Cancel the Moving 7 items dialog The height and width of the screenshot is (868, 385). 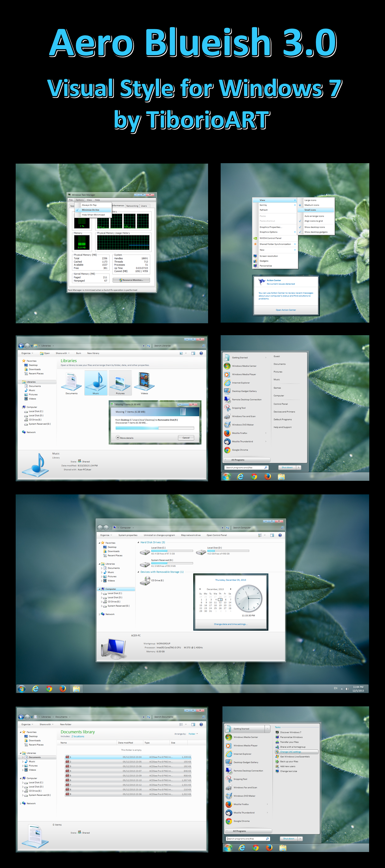pyautogui.click(x=186, y=438)
